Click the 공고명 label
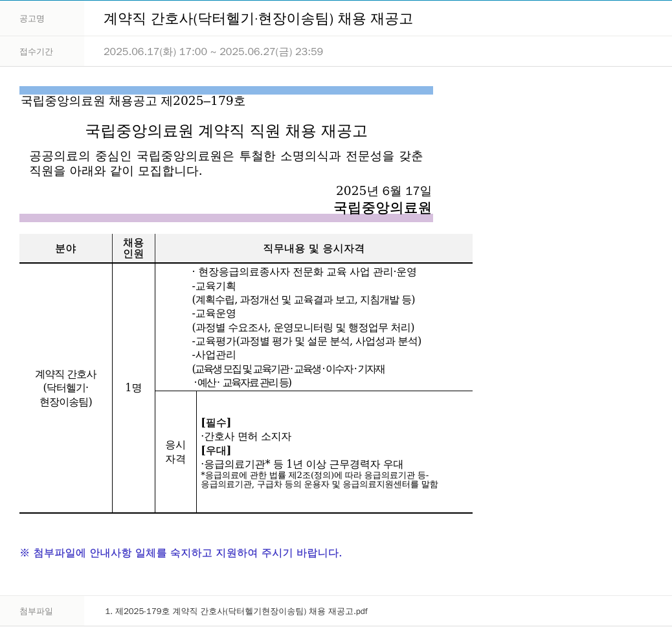 pos(32,19)
